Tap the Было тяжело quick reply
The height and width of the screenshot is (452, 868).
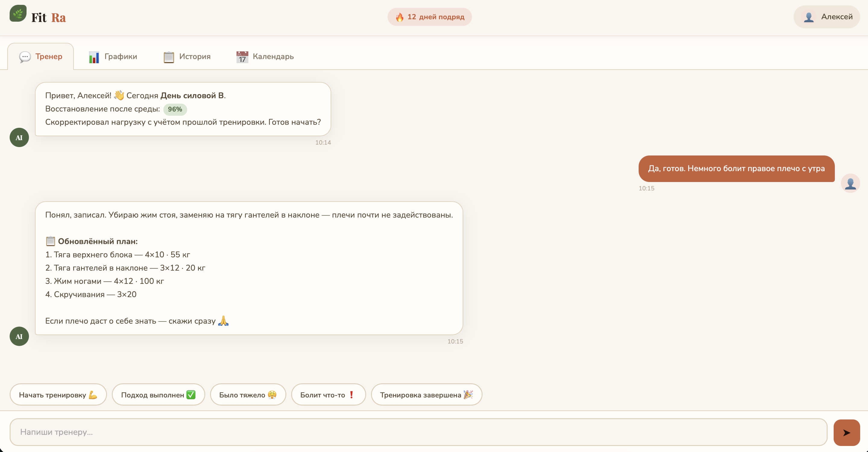click(248, 395)
